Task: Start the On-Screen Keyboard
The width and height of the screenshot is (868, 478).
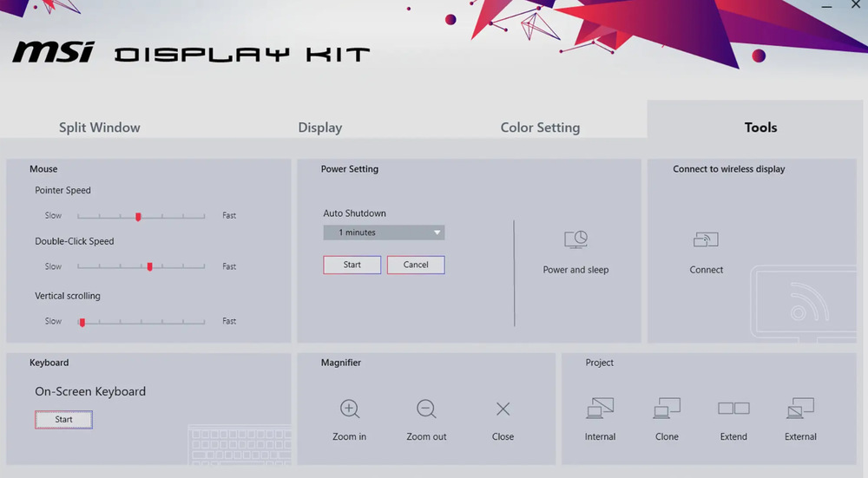Action: 63,419
